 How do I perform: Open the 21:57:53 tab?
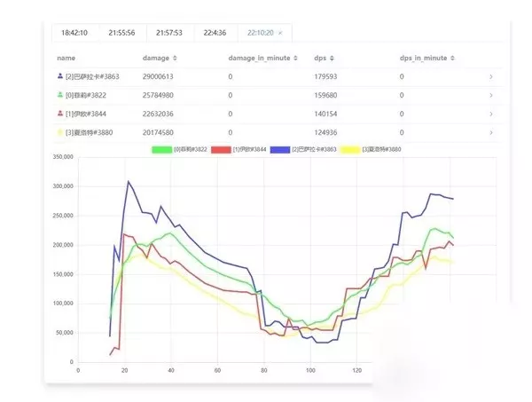click(x=169, y=33)
